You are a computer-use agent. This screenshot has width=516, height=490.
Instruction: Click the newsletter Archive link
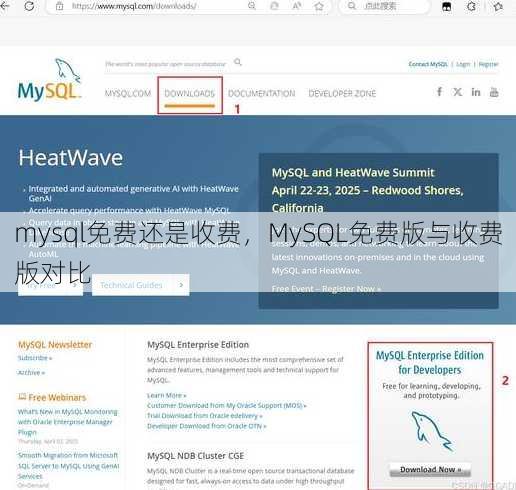point(31,372)
